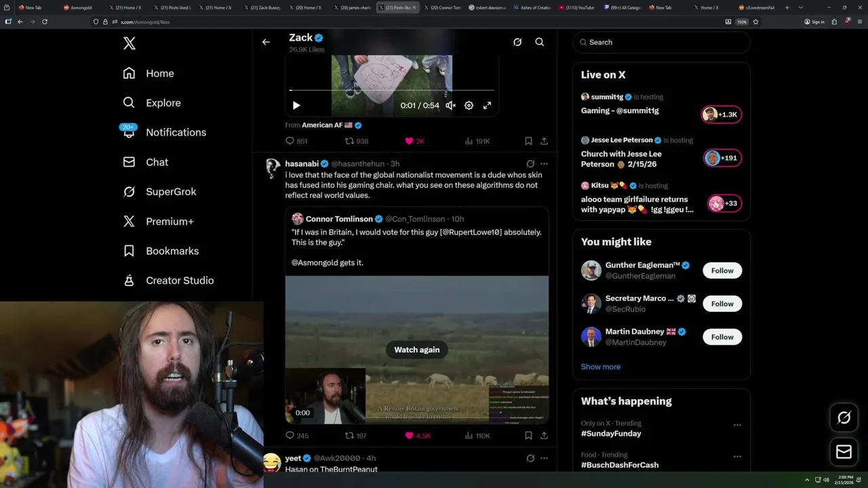Viewport: 868px width, 488px height.
Task: Click Grok icon on hasanabi post
Action: (x=530, y=164)
